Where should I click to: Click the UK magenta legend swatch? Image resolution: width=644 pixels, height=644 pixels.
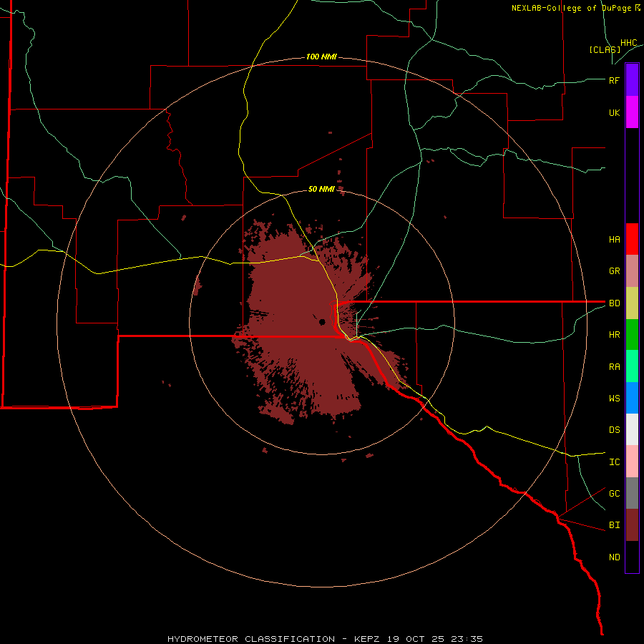click(632, 112)
